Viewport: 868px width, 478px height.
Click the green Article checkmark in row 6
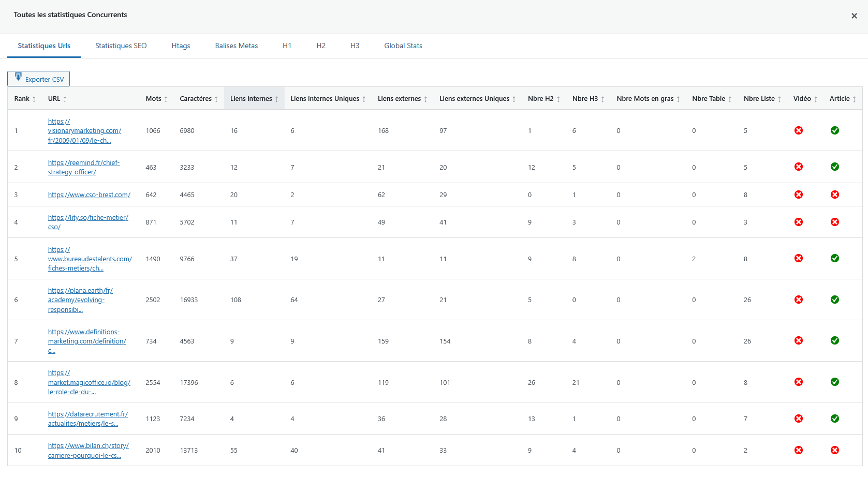(x=834, y=300)
